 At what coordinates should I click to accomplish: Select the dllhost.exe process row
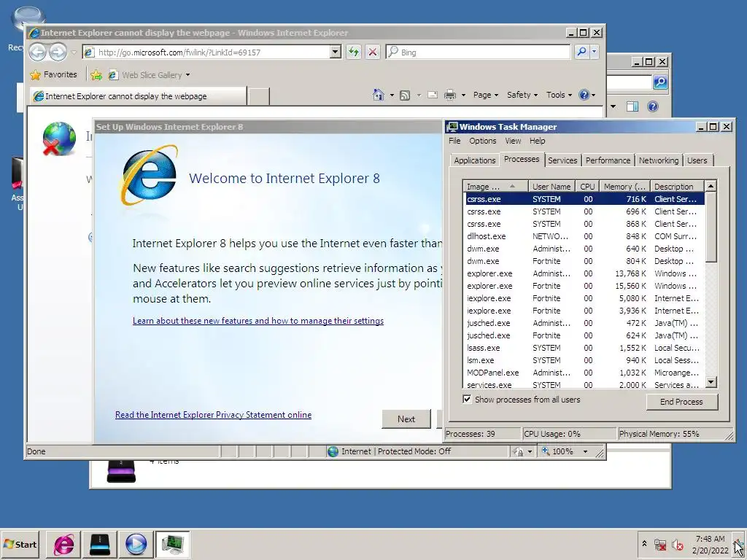click(585, 236)
